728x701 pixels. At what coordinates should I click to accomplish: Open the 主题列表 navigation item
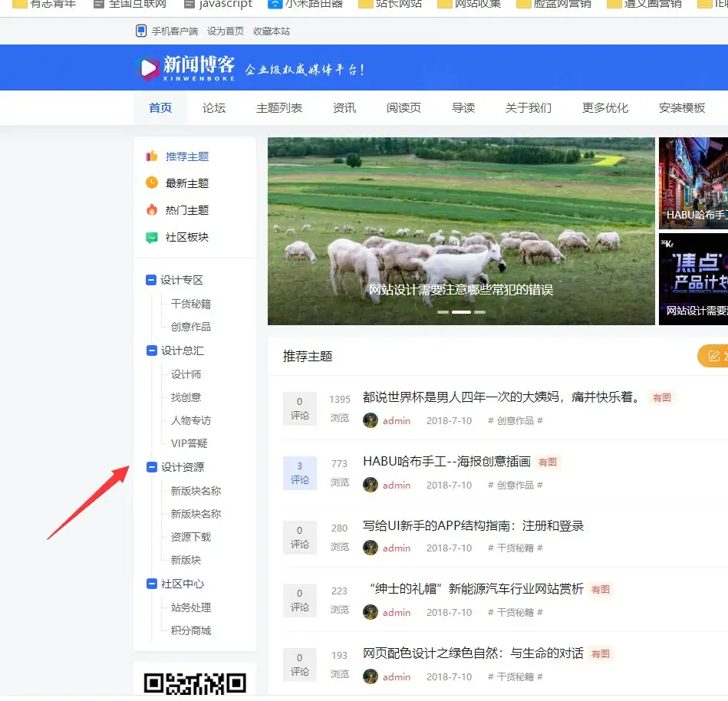coord(279,108)
